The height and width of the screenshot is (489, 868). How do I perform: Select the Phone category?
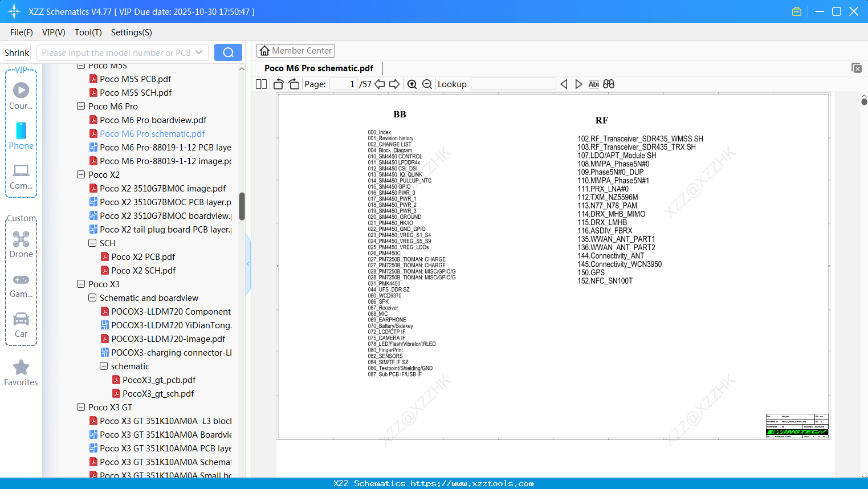coord(21,136)
